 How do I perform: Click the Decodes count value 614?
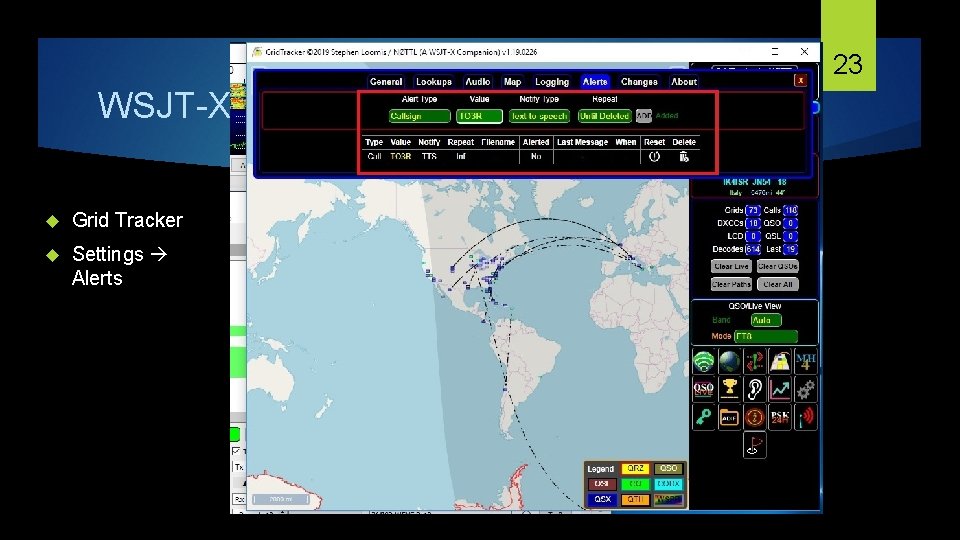point(752,249)
